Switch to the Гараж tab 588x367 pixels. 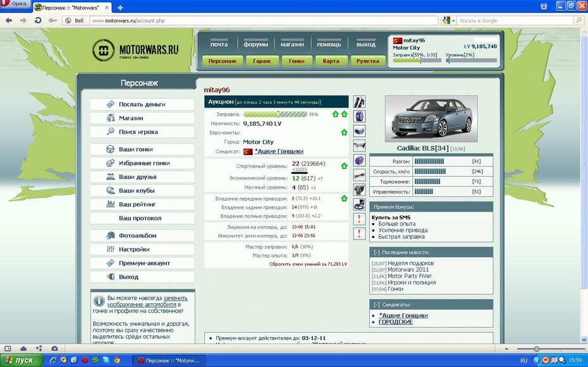(262, 61)
